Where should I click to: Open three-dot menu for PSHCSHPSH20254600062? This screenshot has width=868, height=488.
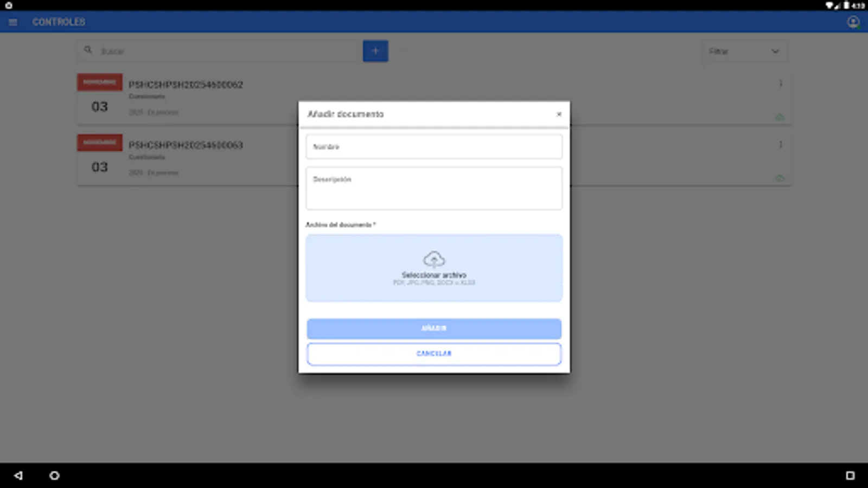pyautogui.click(x=781, y=84)
